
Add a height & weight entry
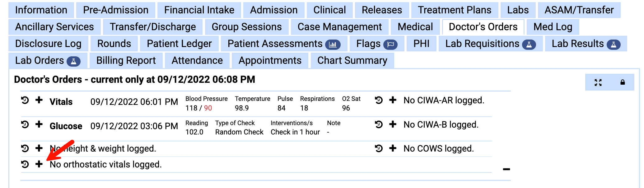click(39, 148)
